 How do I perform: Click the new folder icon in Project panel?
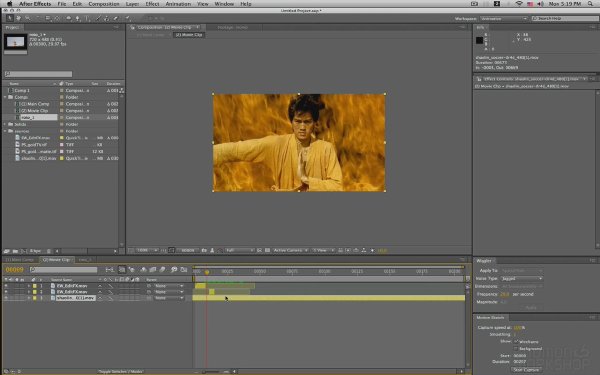coord(15,251)
